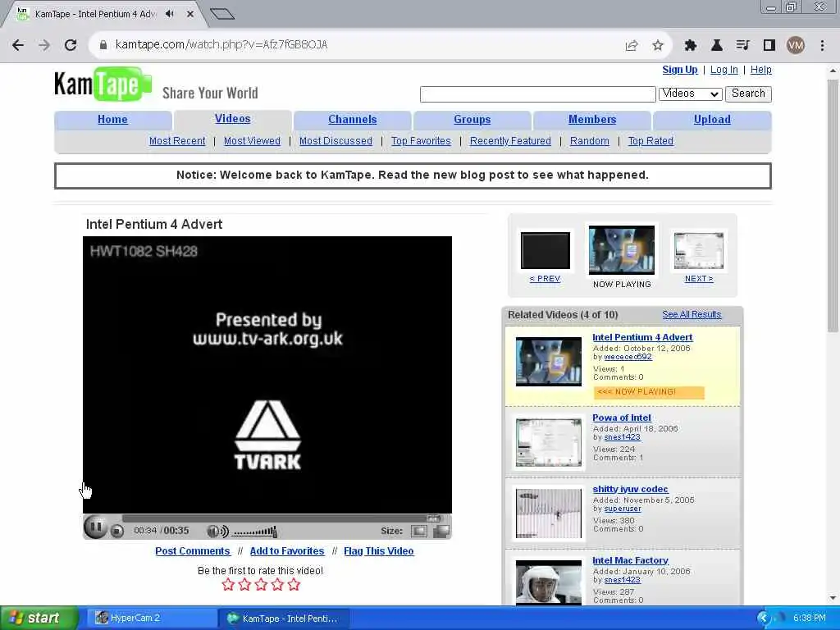Viewport: 840px width, 630px height.
Task: Go back in browser history
Action: 18,45
